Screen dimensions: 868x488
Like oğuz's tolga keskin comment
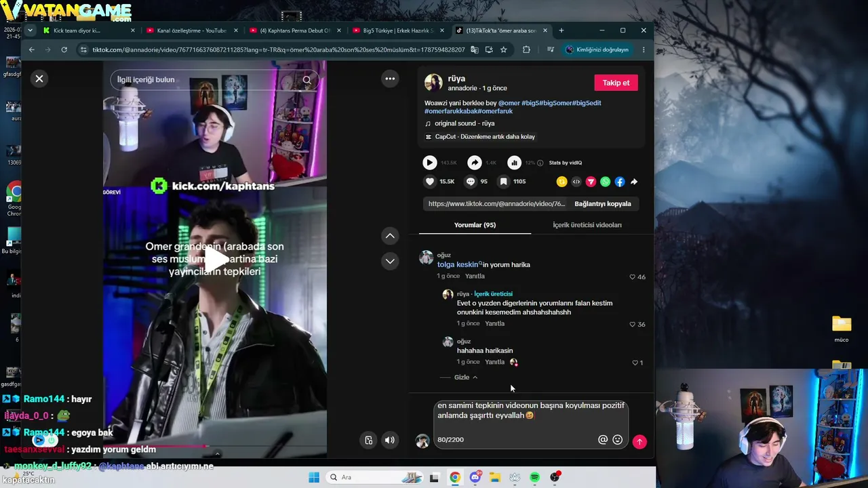coord(633,277)
